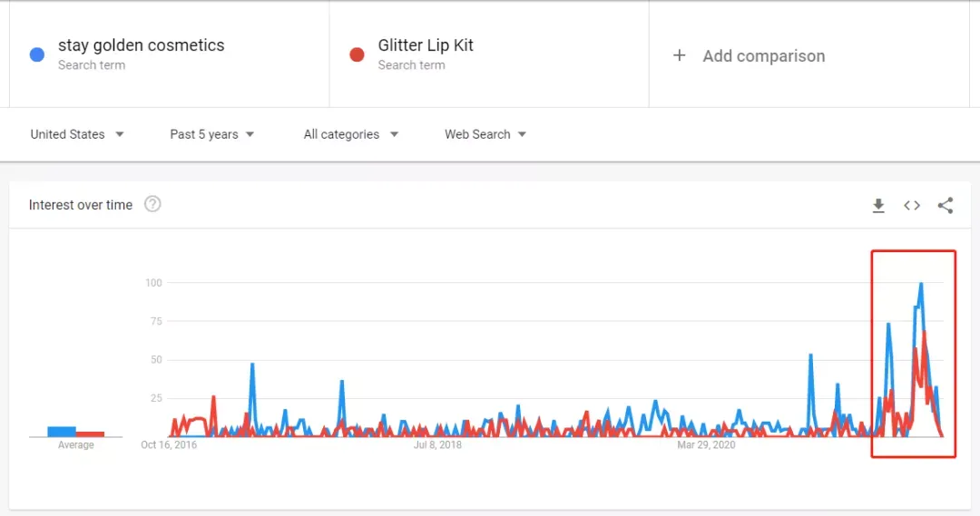Change the Web Search type dropdown
The image size is (980, 516).
pos(485,134)
